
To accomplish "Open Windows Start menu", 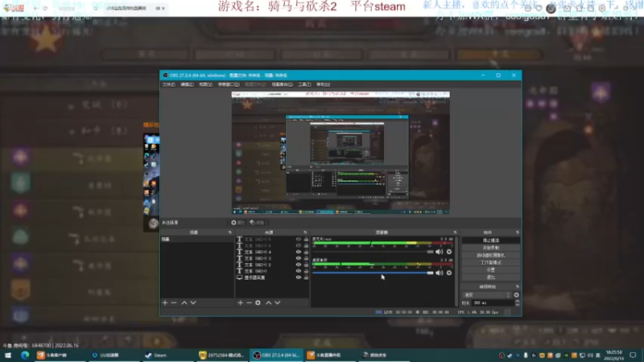I will [8, 355].
